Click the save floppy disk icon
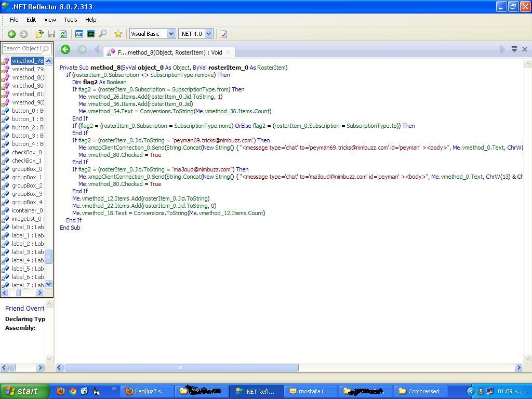The image size is (532, 399). click(51, 34)
